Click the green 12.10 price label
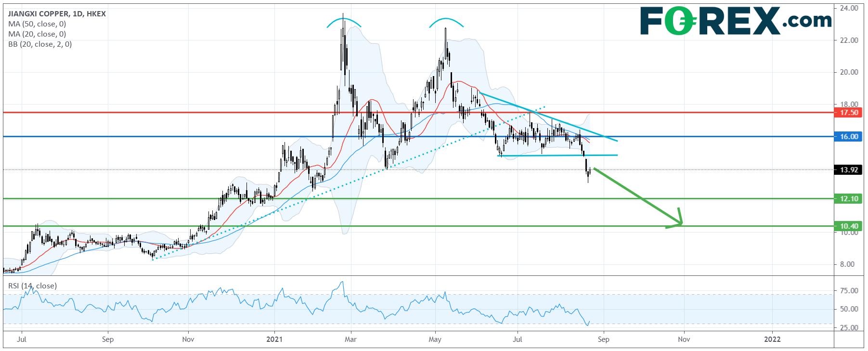Image resolution: width=868 pixels, height=351 pixels. pos(849,198)
